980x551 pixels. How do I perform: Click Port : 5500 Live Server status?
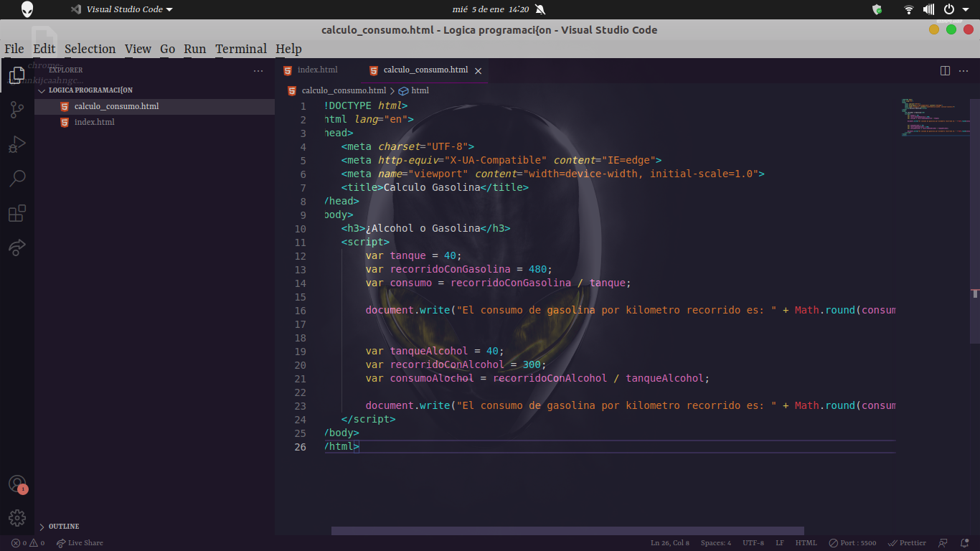[x=852, y=543]
